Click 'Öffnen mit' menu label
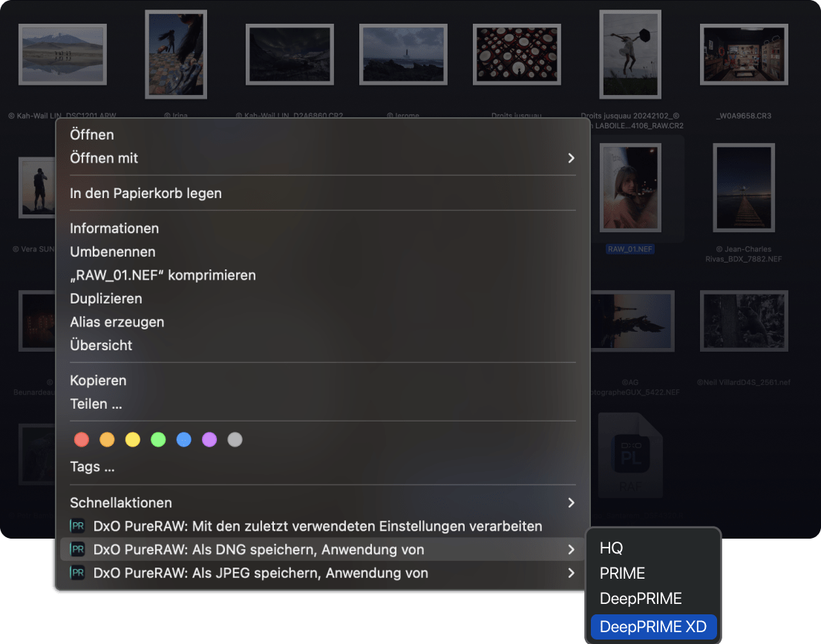This screenshot has height=644, width=821. (104, 158)
